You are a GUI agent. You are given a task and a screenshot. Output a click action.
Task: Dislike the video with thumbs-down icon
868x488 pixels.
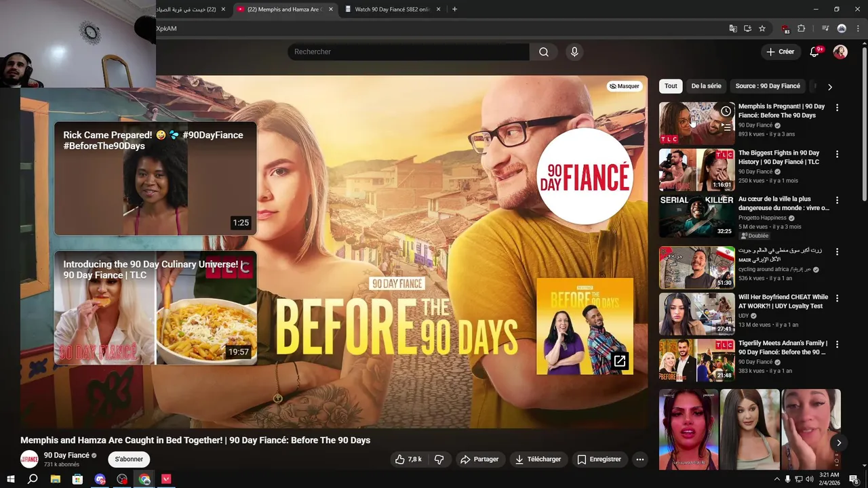click(439, 460)
